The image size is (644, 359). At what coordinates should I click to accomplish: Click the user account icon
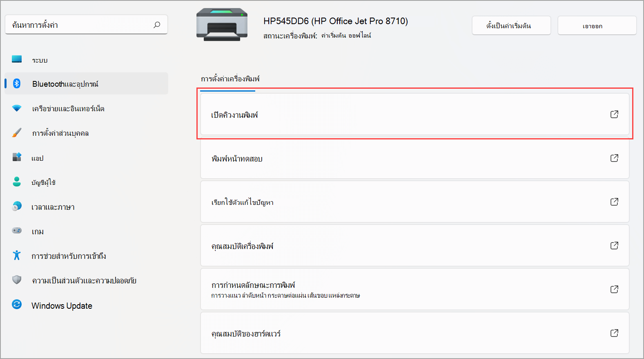click(x=17, y=182)
